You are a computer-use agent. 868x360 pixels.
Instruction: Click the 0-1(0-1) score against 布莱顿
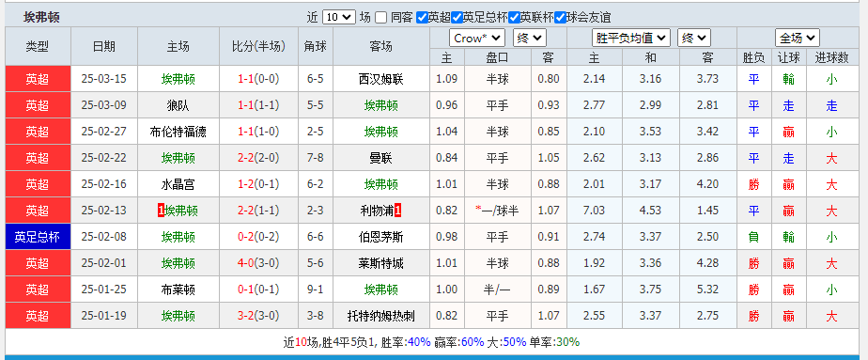click(x=258, y=290)
